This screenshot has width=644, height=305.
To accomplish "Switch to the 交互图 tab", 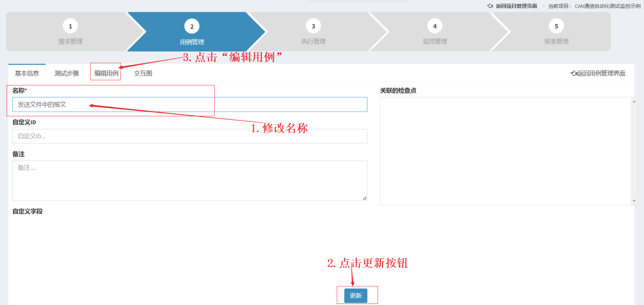I will [143, 73].
